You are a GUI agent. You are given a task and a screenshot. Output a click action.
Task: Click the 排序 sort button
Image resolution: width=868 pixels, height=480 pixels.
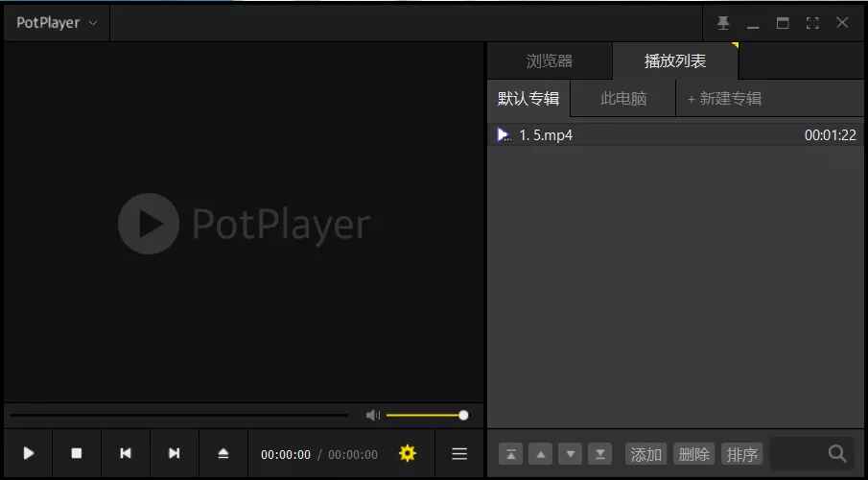pyautogui.click(x=742, y=454)
